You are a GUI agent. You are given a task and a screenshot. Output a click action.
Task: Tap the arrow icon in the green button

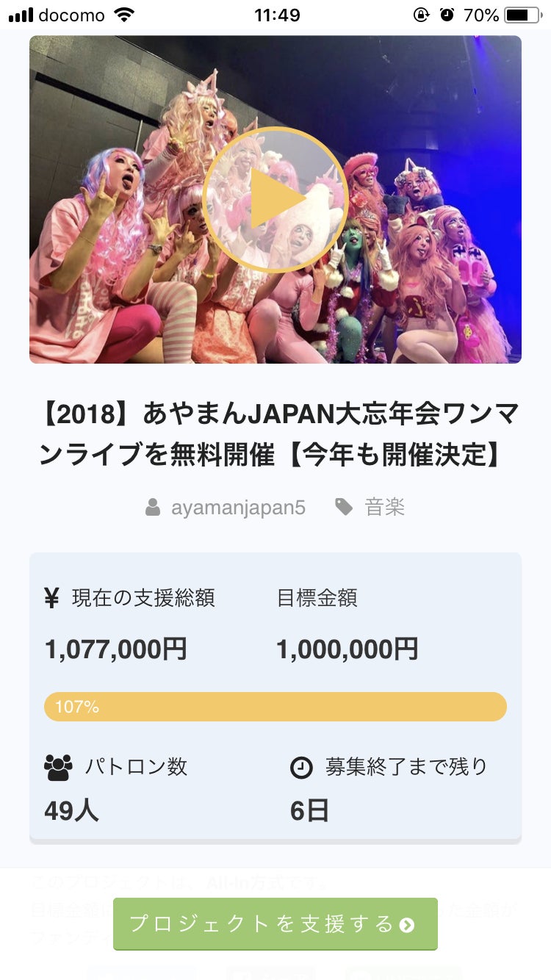click(x=407, y=925)
